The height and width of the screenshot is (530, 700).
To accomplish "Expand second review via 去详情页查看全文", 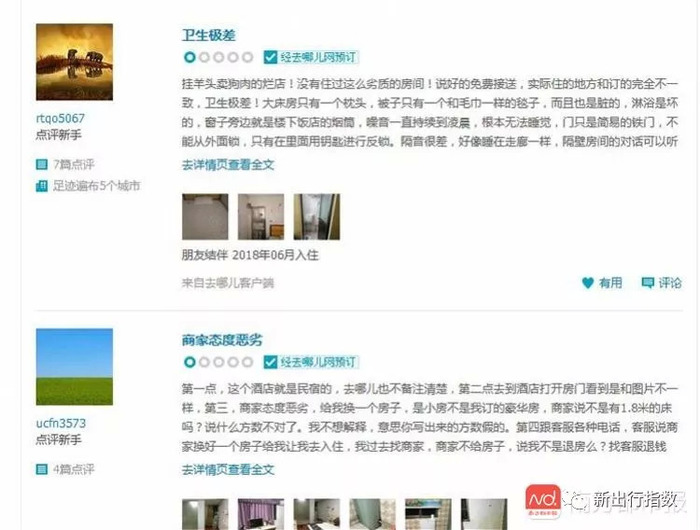I will tap(228, 470).
